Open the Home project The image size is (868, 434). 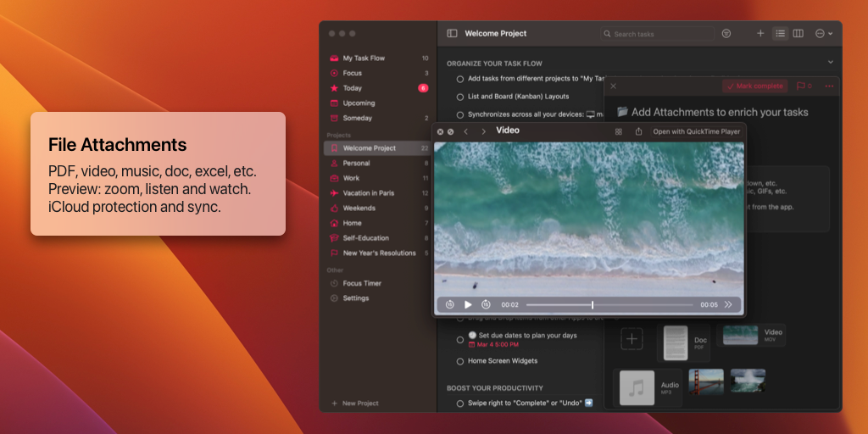click(377, 223)
